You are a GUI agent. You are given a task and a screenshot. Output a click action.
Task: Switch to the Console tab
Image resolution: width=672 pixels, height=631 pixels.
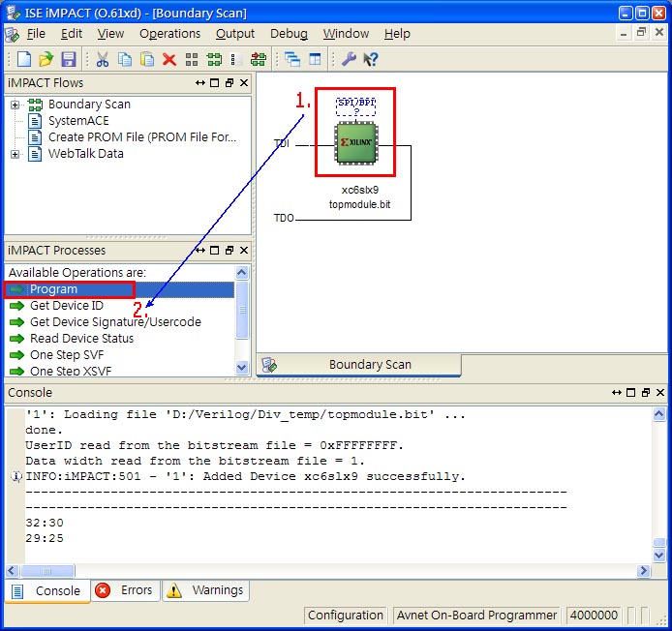click(47, 591)
